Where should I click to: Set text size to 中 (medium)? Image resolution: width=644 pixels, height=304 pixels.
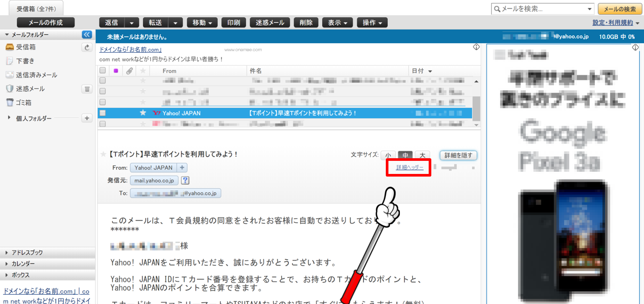[405, 155]
